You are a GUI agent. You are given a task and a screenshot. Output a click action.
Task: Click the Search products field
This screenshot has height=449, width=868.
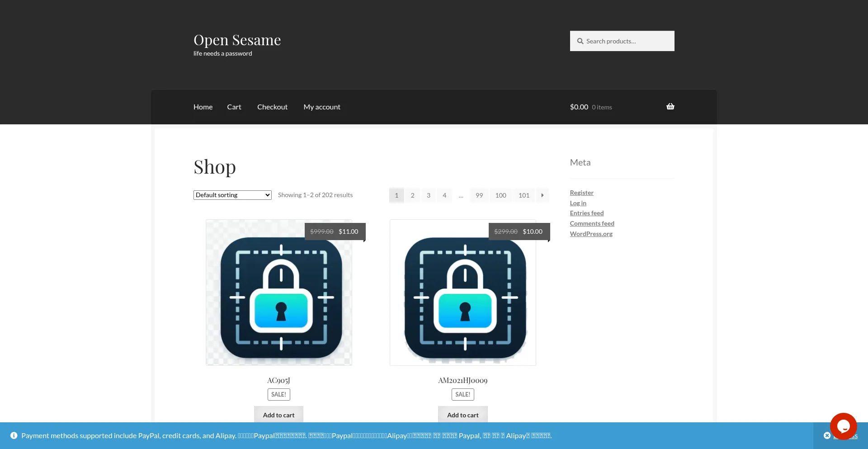627,41
